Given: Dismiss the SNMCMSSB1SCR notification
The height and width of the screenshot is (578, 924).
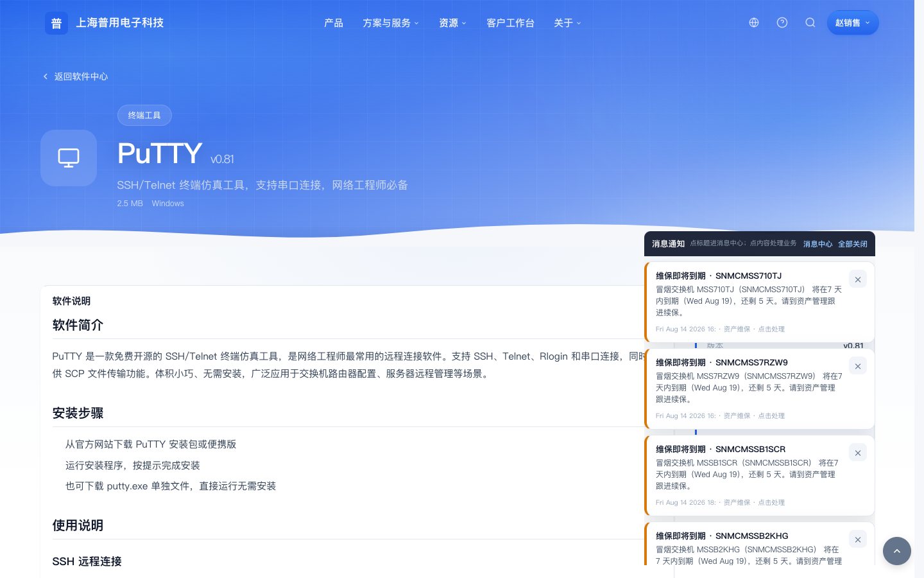Looking at the screenshot, I should coord(858,453).
